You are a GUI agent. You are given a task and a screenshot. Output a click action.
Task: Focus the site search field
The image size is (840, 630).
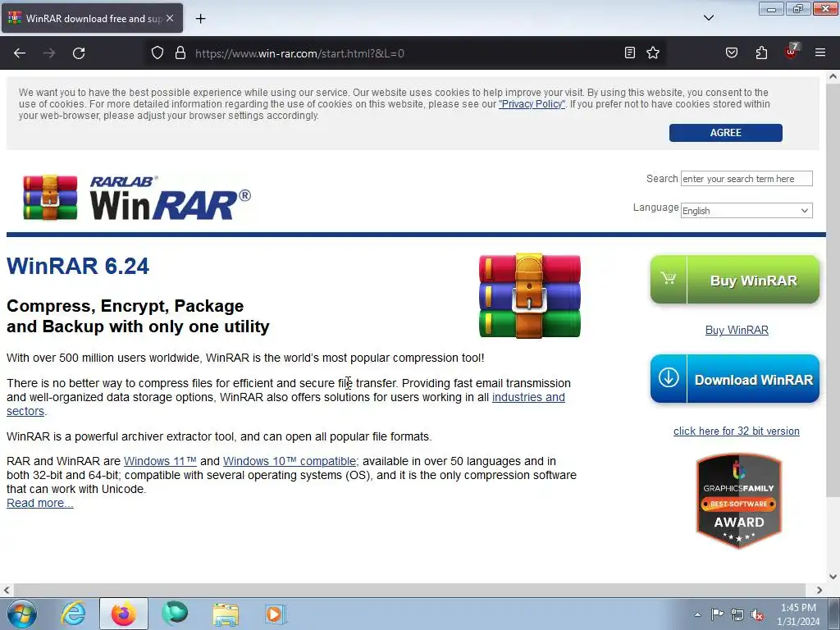746,179
